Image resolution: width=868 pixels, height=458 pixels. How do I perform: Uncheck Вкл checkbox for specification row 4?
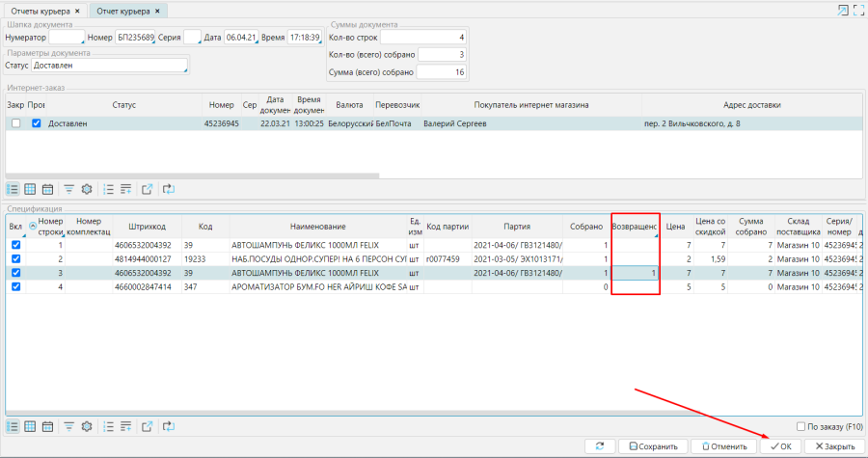[x=14, y=287]
